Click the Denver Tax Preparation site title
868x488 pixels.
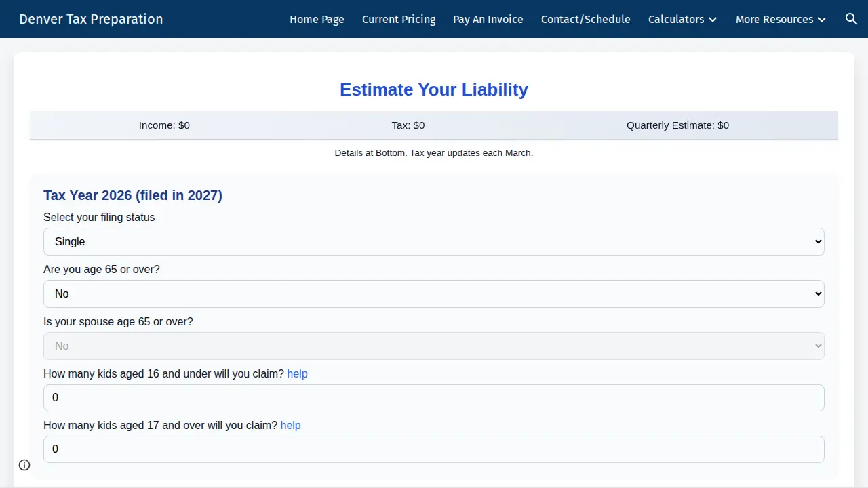91,19
